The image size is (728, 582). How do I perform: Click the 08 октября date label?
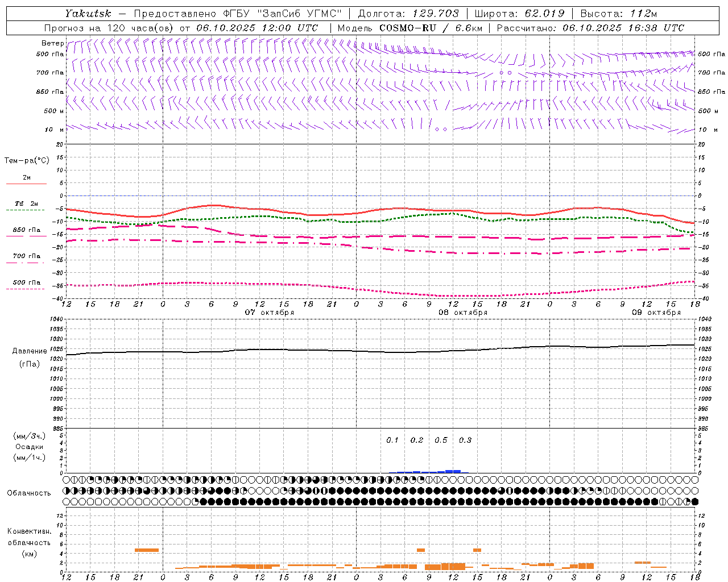[x=463, y=313]
